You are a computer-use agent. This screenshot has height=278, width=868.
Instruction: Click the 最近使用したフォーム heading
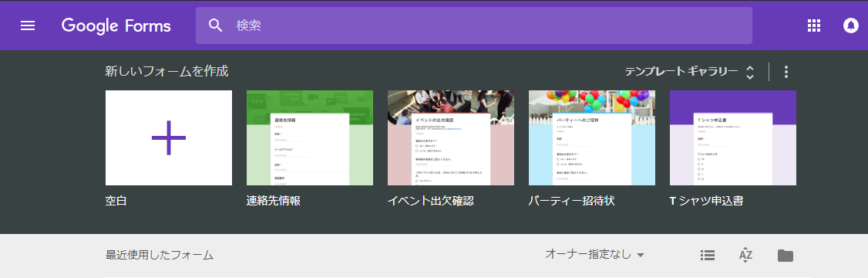tap(160, 256)
